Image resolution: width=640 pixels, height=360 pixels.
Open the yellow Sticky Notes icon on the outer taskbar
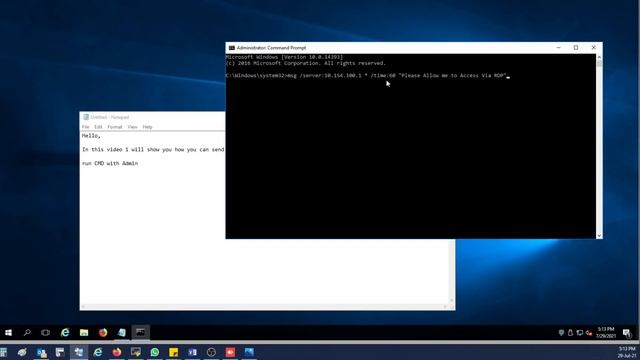click(173, 352)
